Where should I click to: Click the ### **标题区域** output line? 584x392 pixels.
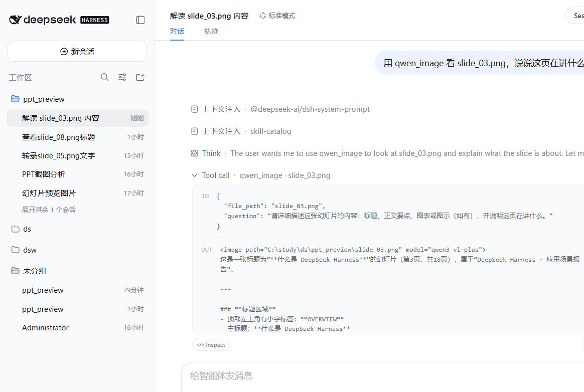[x=248, y=309]
